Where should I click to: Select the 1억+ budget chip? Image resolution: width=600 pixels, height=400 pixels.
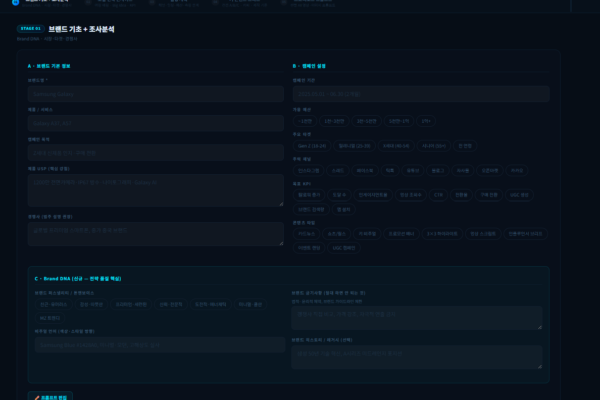click(x=426, y=121)
